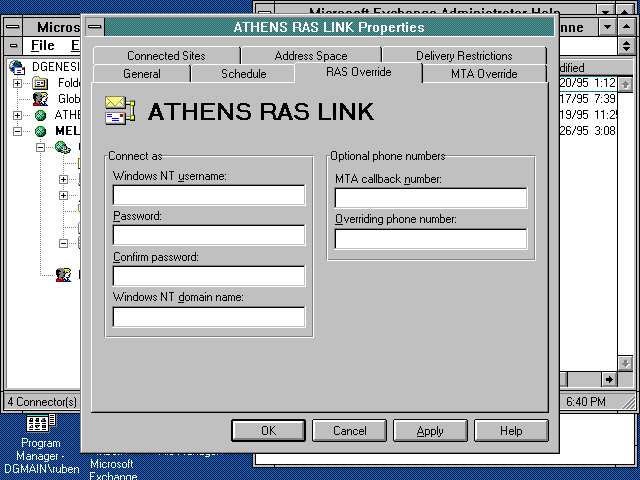640x480 pixels.
Task: Select the recipients icon at tree bottom
Action: point(63,275)
